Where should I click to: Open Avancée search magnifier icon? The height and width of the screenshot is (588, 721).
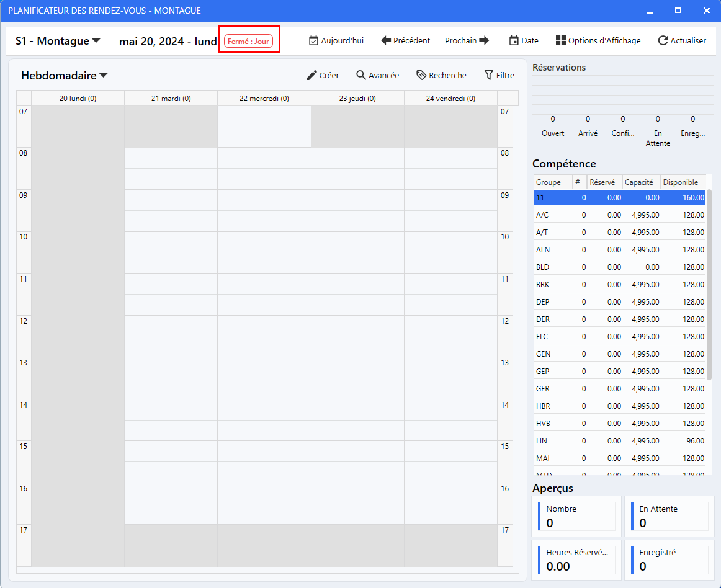pos(361,76)
